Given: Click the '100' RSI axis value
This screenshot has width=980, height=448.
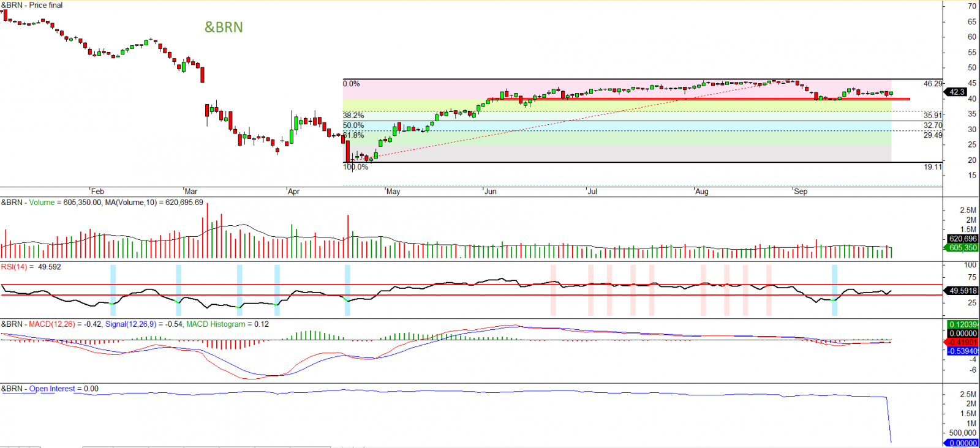Looking at the screenshot, I should (970, 265).
